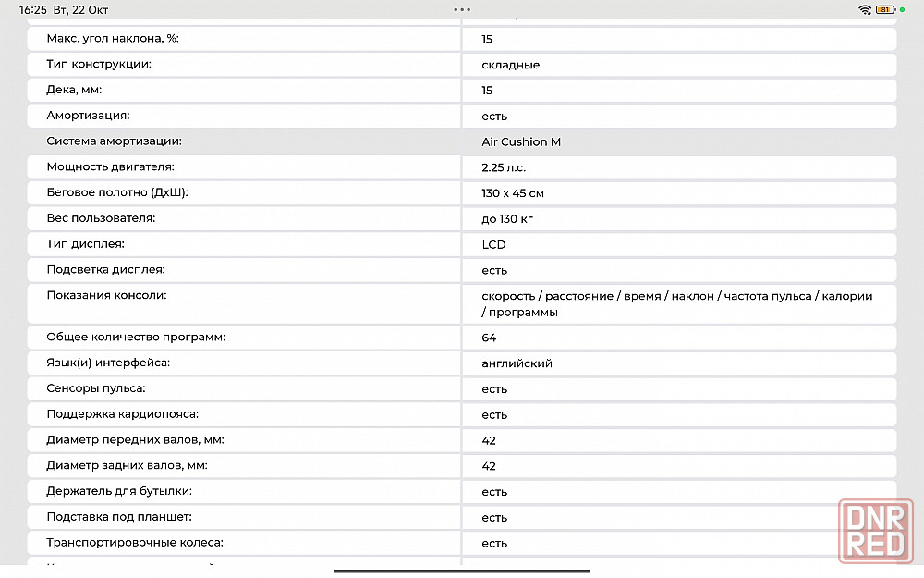Image resolution: width=924 pixels, height=578 pixels.
Task: Click the "Мощность двигателя:" label
Action: pos(110,166)
